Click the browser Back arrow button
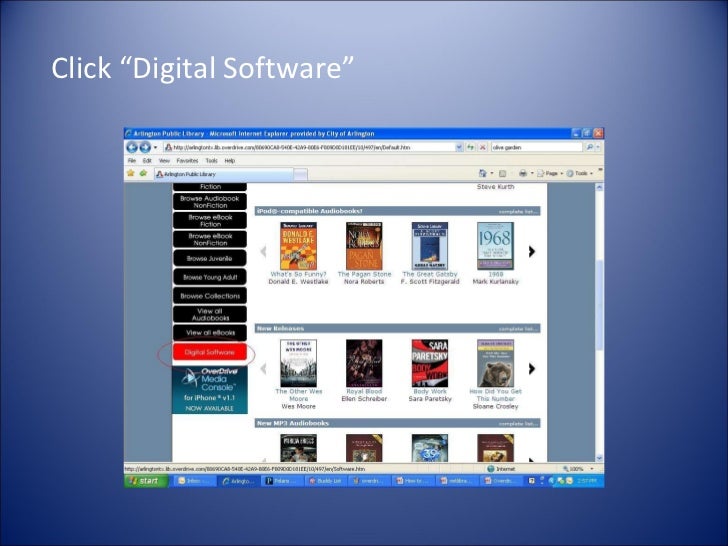728x546 pixels. [x=132, y=147]
